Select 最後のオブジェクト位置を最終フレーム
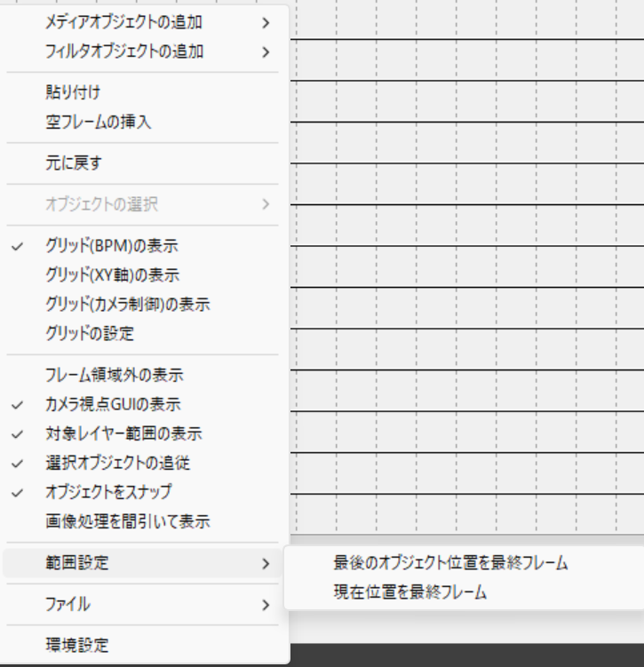 pos(450,562)
